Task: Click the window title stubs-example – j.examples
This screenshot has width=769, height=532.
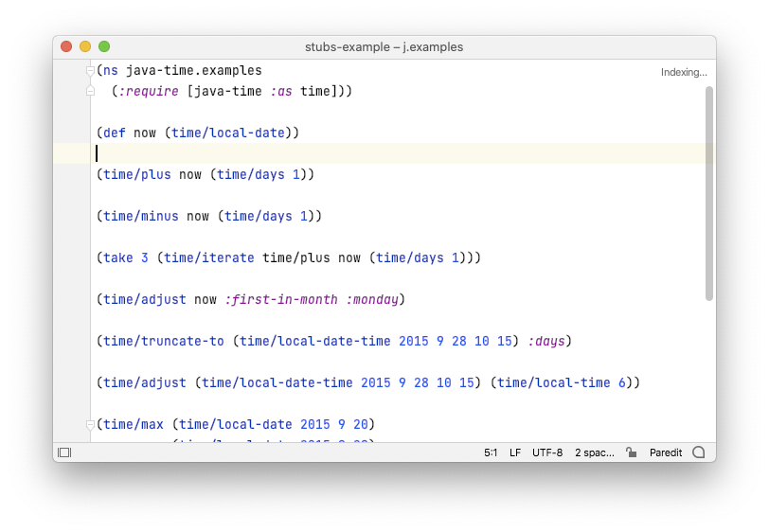Action: [x=384, y=47]
